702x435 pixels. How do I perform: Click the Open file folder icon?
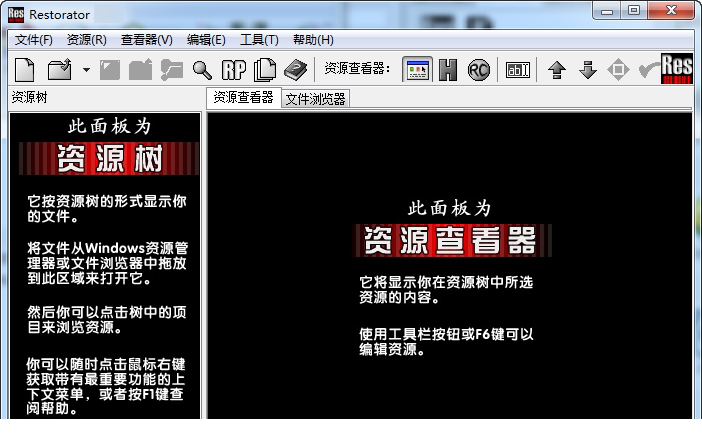[x=60, y=70]
